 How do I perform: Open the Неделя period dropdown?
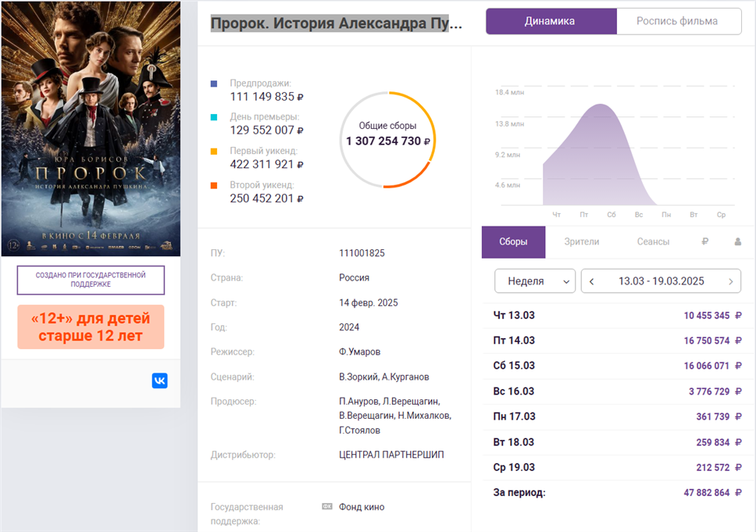[535, 280]
